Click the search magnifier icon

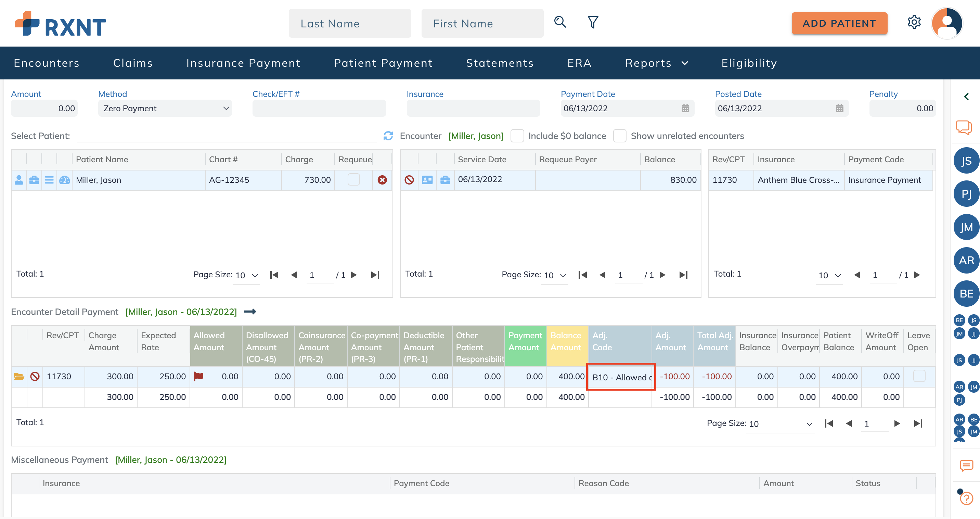(x=559, y=22)
